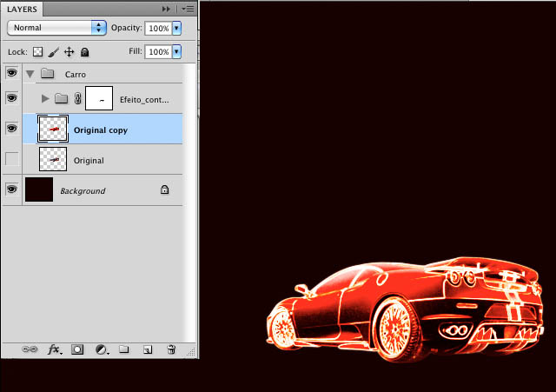Delete layer with trash icon
The height and width of the screenshot is (392, 556).
tap(171, 349)
